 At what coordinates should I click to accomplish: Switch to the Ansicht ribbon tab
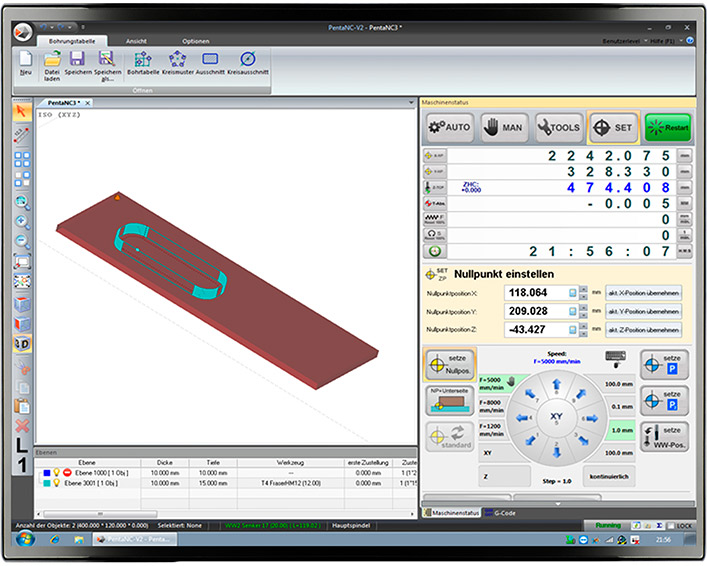pyautogui.click(x=136, y=41)
